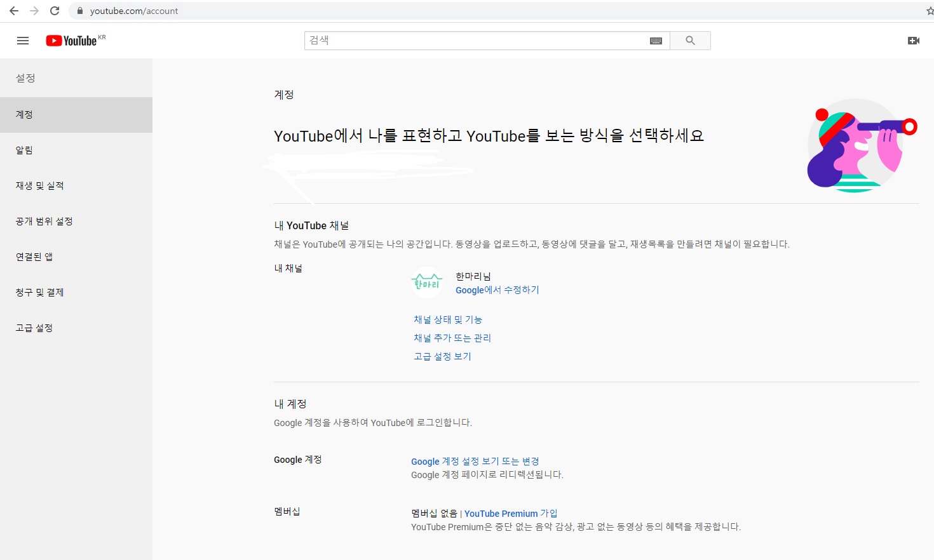
Task: Open 재생 및 실적 settings
Action: [x=76, y=186]
